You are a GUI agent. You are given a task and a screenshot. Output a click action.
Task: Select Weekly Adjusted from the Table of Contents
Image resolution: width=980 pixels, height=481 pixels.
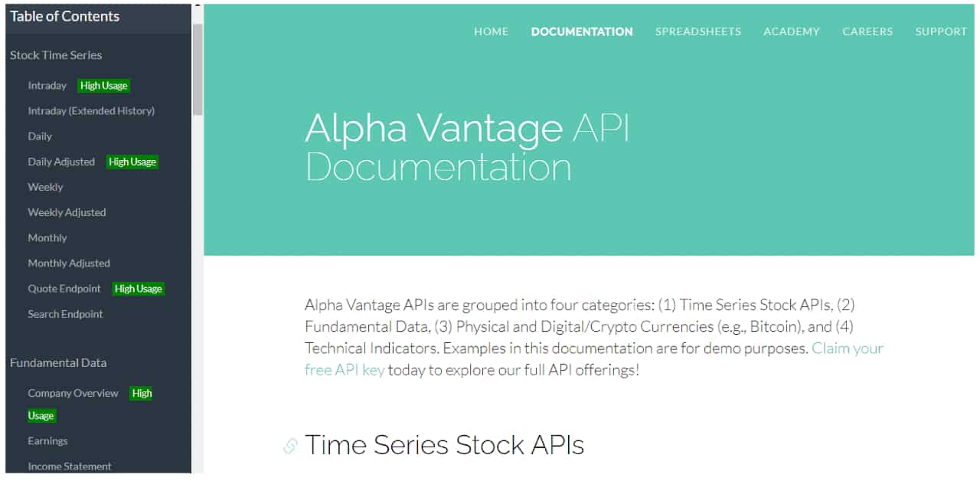point(67,212)
